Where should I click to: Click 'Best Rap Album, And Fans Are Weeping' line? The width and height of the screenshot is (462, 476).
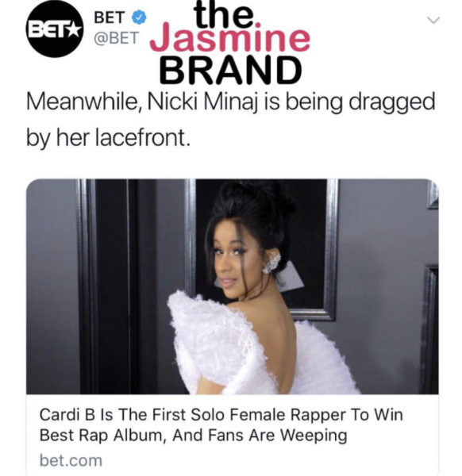click(x=193, y=436)
